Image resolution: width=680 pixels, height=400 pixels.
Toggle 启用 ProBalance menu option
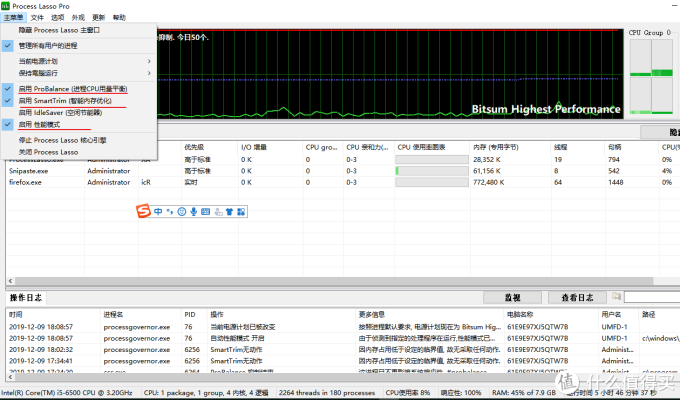[78, 89]
